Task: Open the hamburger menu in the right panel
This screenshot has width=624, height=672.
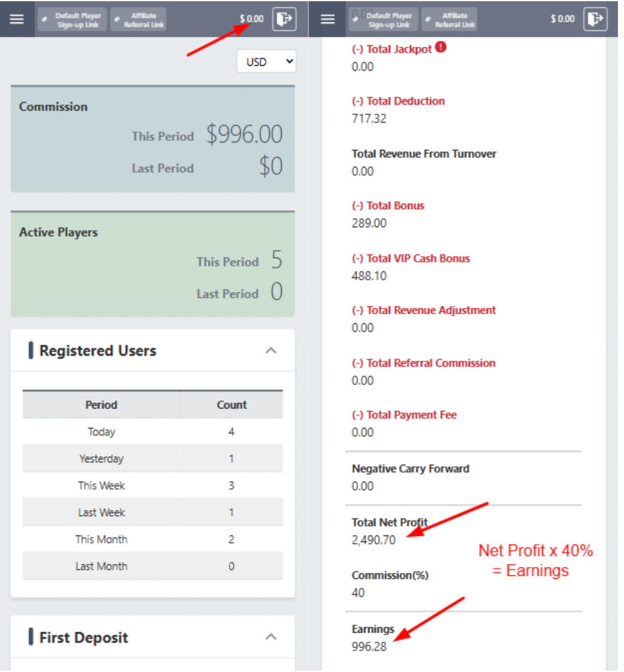Action: 328,19
